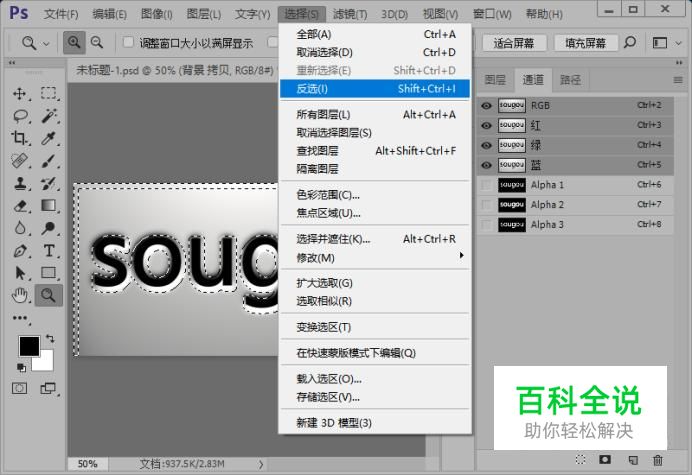Image resolution: width=692 pixels, height=475 pixels.
Task: Change screen mode icon in toolbox
Action: pos(48,388)
